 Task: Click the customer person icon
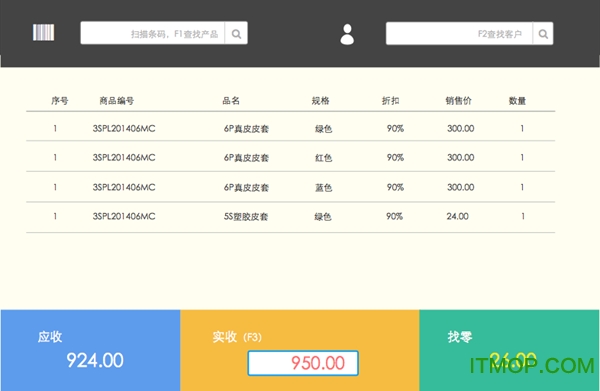point(347,34)
